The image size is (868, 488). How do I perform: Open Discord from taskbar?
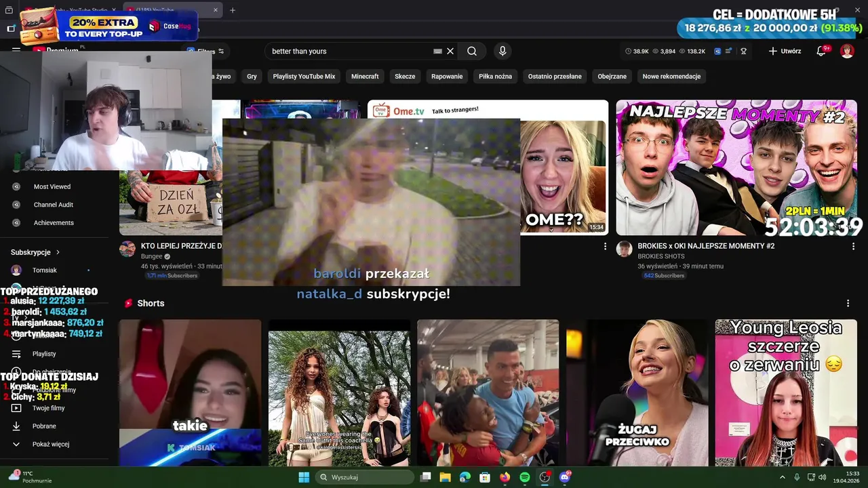click(565, 477)
